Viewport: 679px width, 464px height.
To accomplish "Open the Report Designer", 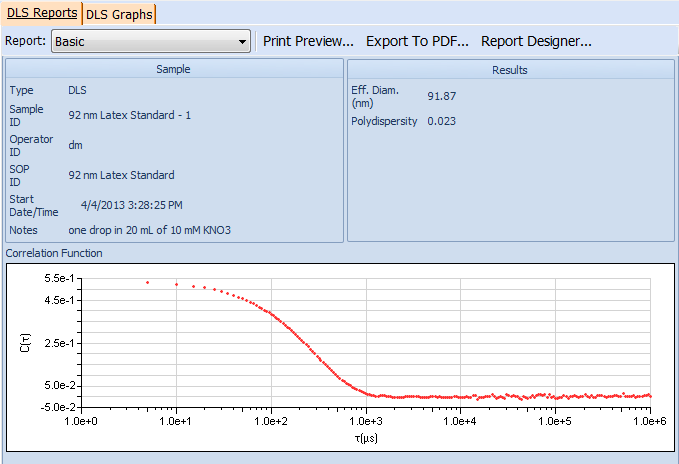I will [536, 42].
